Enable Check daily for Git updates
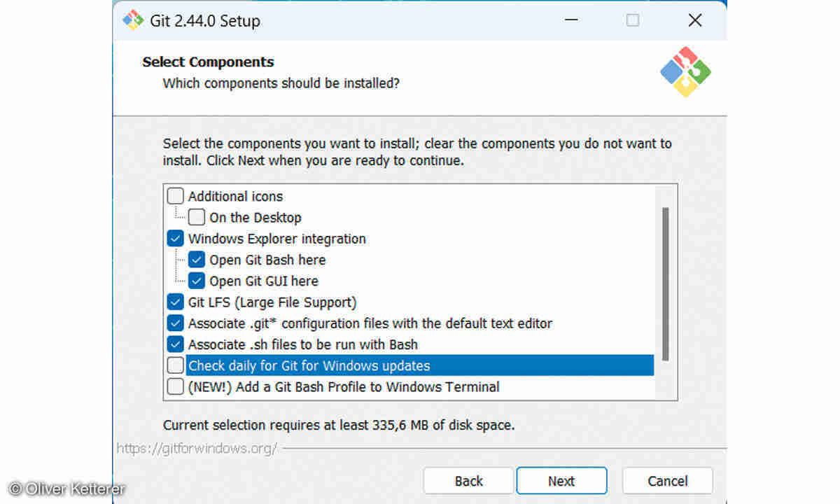 click(x=176, y=365)
